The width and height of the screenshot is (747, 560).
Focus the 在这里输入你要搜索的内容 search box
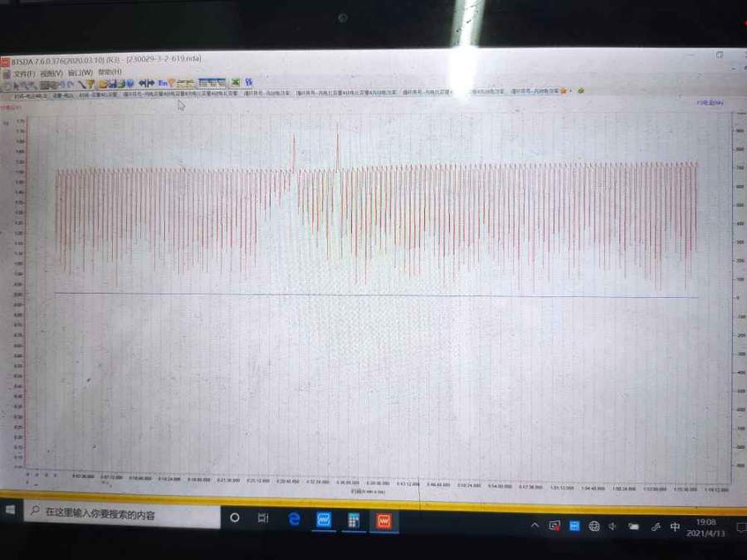tap(122, 514)
